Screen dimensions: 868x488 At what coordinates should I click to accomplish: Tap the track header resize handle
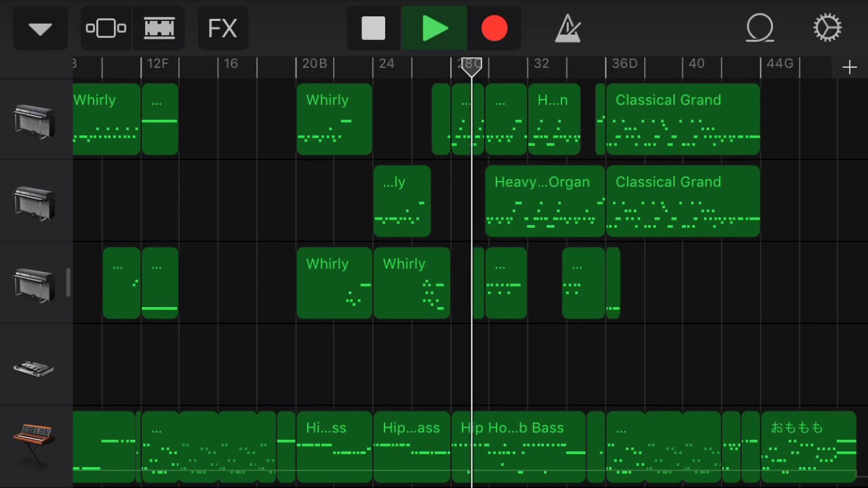pos(68,283)
